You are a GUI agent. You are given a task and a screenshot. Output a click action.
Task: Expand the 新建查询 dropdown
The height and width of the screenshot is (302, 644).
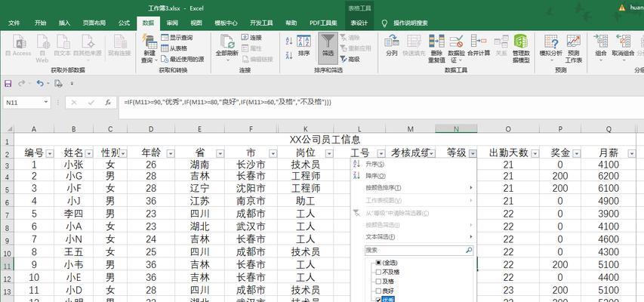point(156,60)
